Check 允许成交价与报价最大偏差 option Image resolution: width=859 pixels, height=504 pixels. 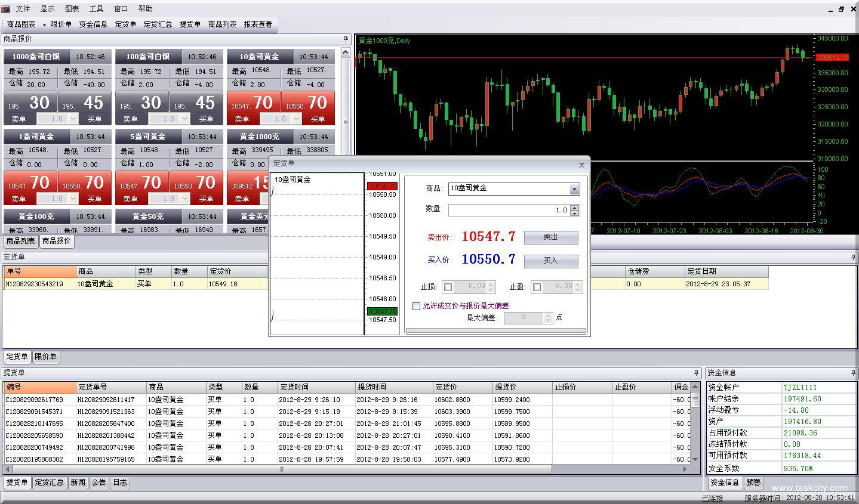[x=417, y=306]
